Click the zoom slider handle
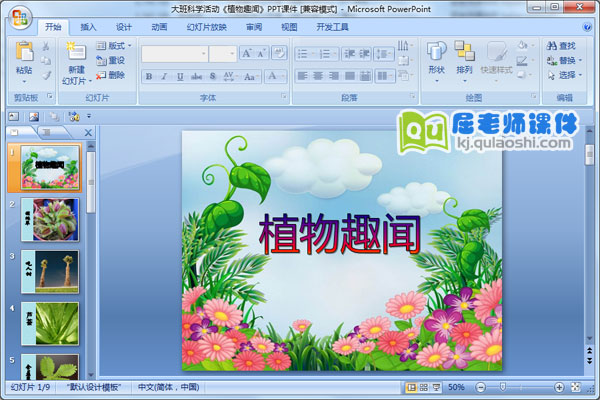 click(503, 387)
